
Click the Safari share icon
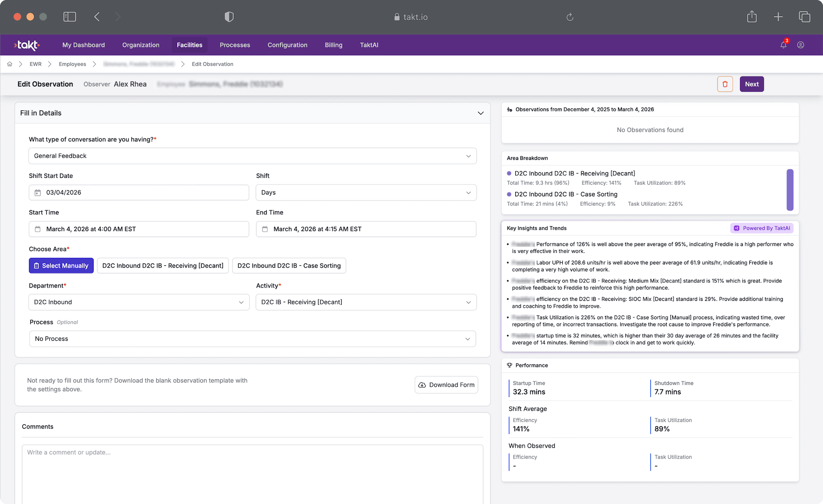[x=751, y=17]
